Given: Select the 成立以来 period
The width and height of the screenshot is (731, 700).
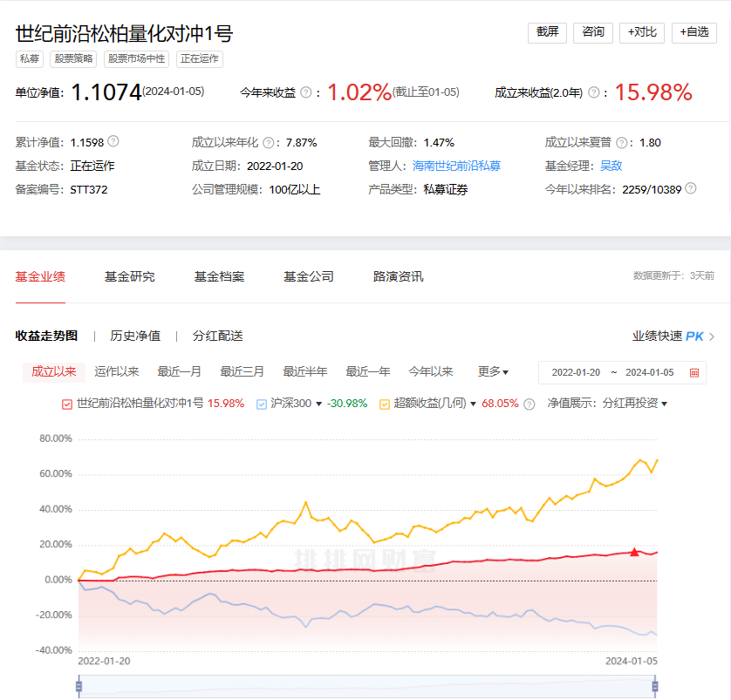Looking at the screenshot, I should 53,371.
